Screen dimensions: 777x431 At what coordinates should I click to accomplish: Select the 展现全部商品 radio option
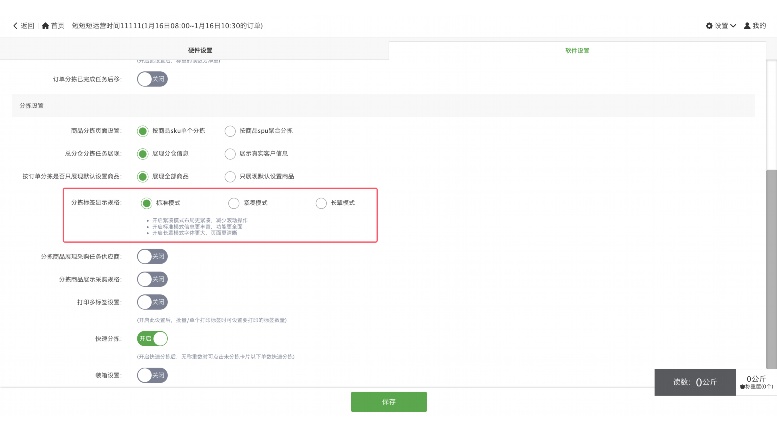coord(143,177)
